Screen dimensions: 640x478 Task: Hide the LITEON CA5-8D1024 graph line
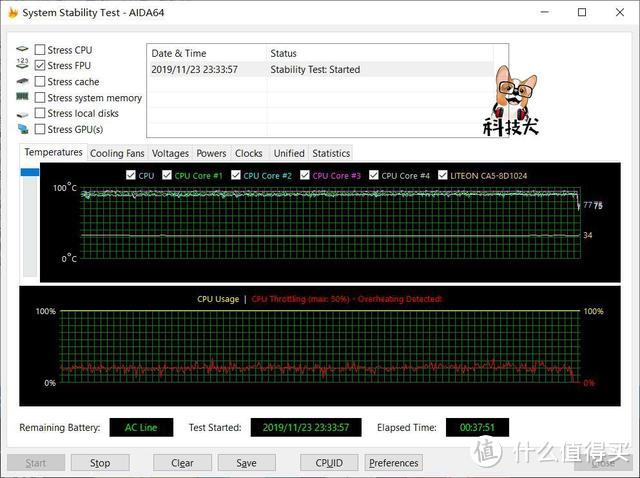click(x=442, y=175)
